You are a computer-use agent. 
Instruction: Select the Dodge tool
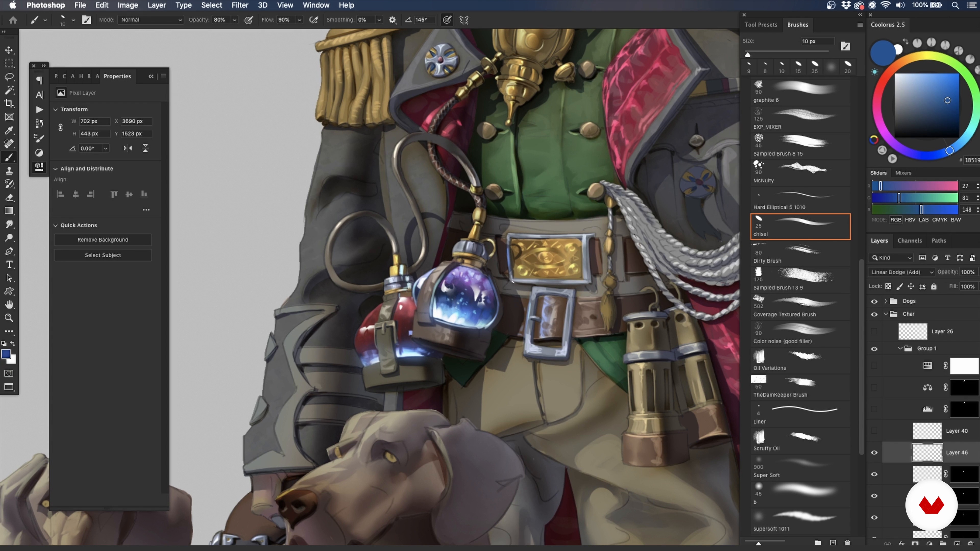point(9,238)
